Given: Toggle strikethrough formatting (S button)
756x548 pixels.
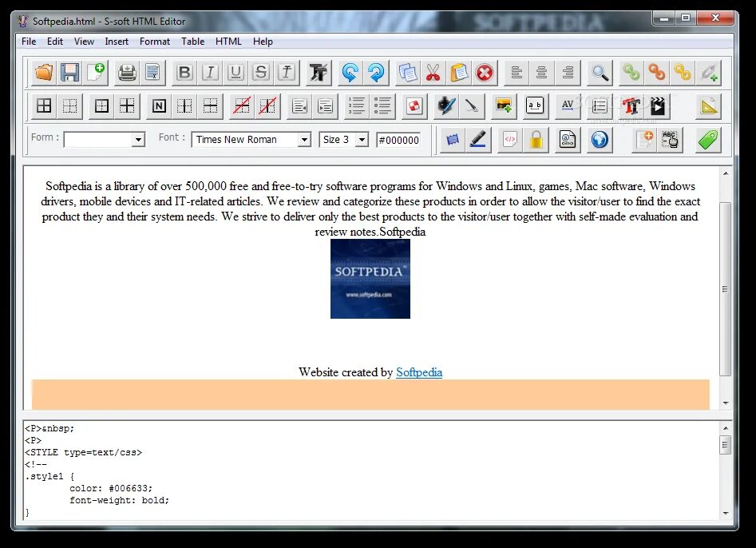Looking at the screenshot, I should pyautogui.click(x=261, y=73).
